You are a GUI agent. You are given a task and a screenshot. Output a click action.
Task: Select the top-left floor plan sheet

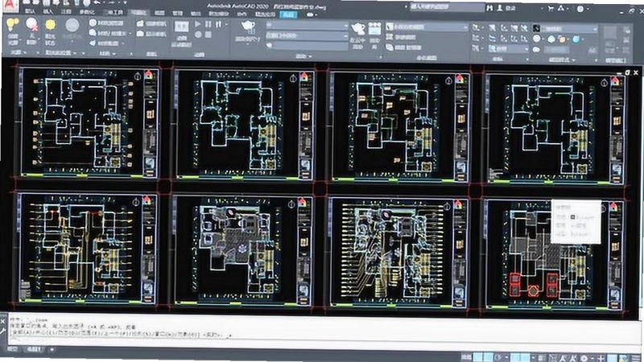click(88, 122)
